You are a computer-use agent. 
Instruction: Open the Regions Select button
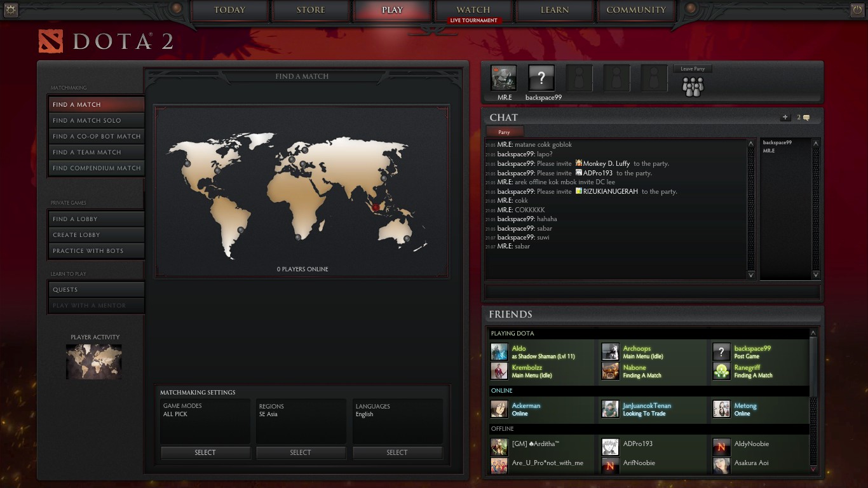[x=301, y=452]
